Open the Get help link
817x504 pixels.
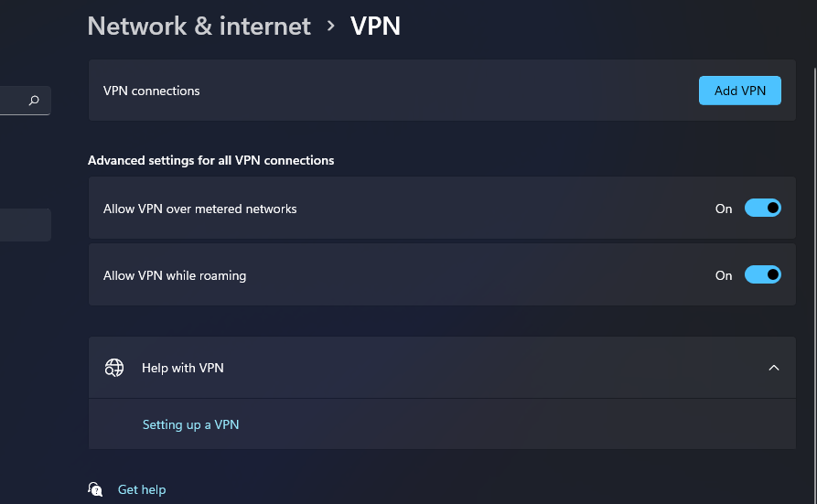tap(142, 490)
